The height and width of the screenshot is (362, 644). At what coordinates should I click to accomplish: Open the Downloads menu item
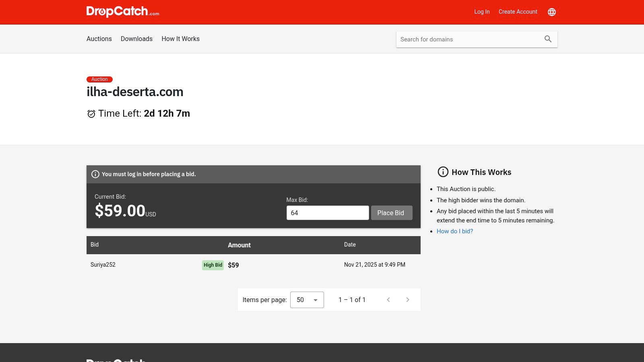(136, 39)
